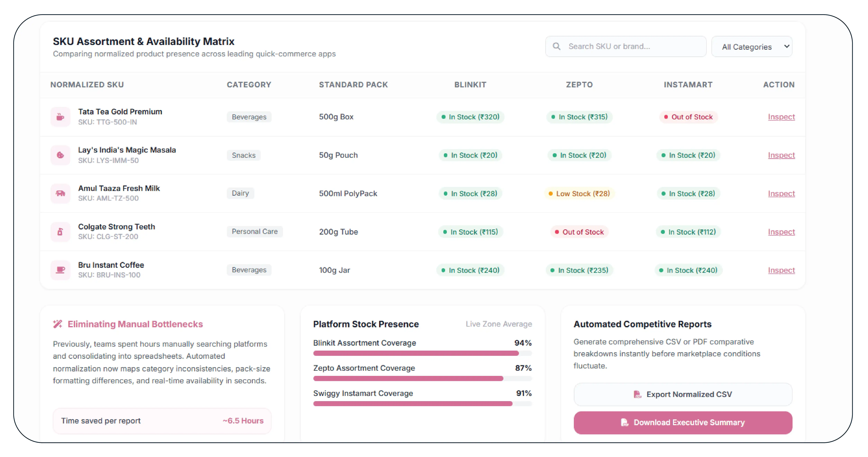
Task: Click the 500g Box pack size cell
Action: pos(336,117)
